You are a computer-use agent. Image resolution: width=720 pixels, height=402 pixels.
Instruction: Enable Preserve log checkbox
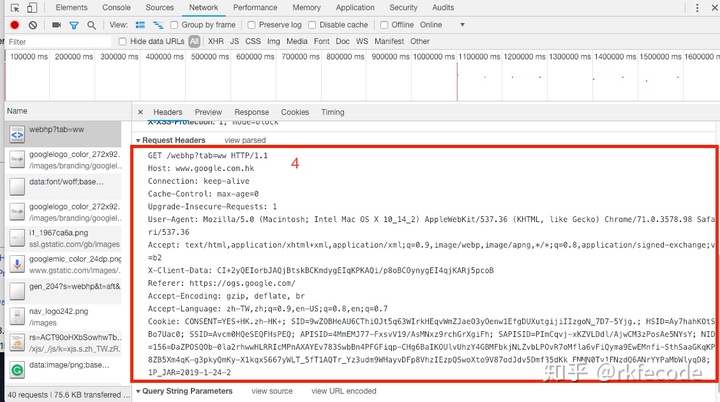click(251, 25)
